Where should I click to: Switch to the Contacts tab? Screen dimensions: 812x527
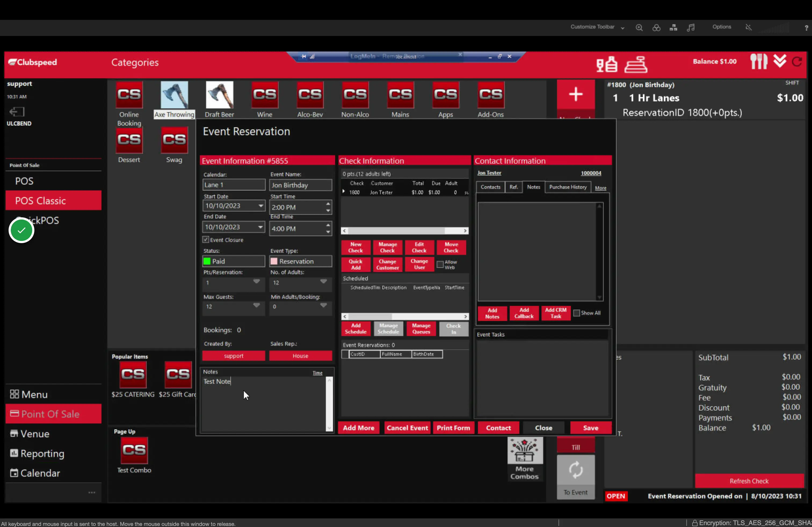pos(490,187)
